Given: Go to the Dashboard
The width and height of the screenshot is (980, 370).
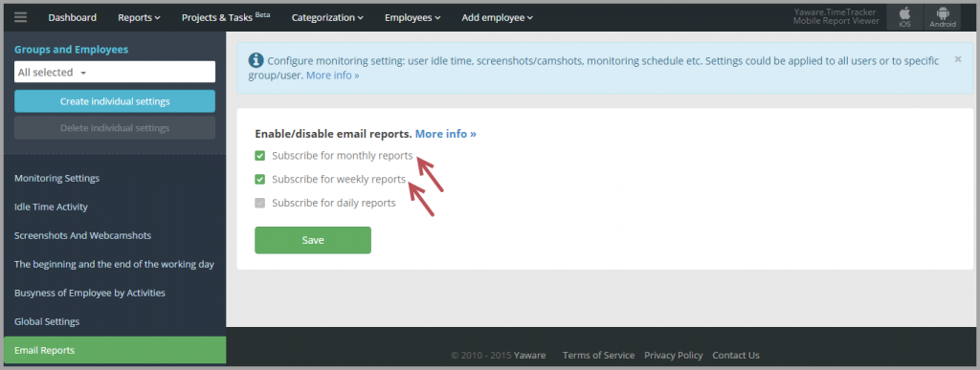Looking at the screenshot, I should click(73, 17).
